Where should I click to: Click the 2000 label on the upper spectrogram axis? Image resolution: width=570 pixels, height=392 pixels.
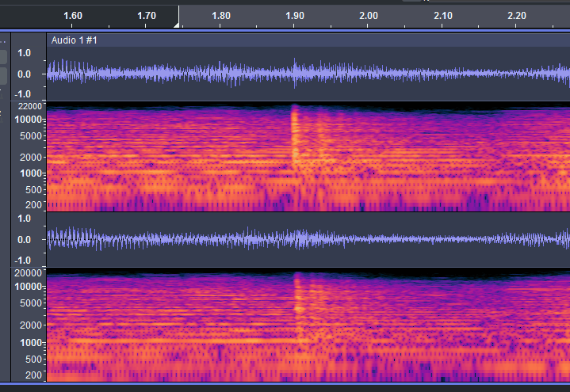[x=31, y=158]
